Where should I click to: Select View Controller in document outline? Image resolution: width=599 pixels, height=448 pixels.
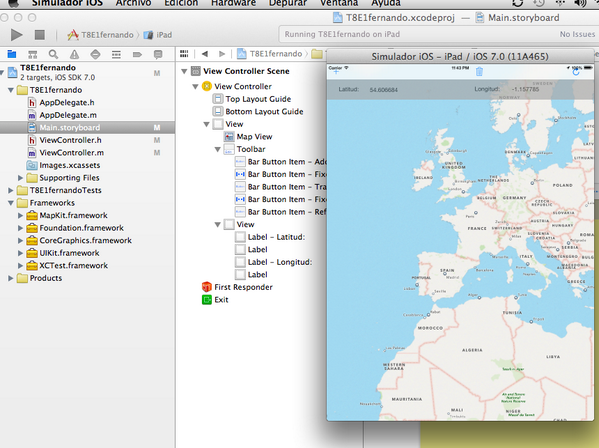(x=243, y=87)
